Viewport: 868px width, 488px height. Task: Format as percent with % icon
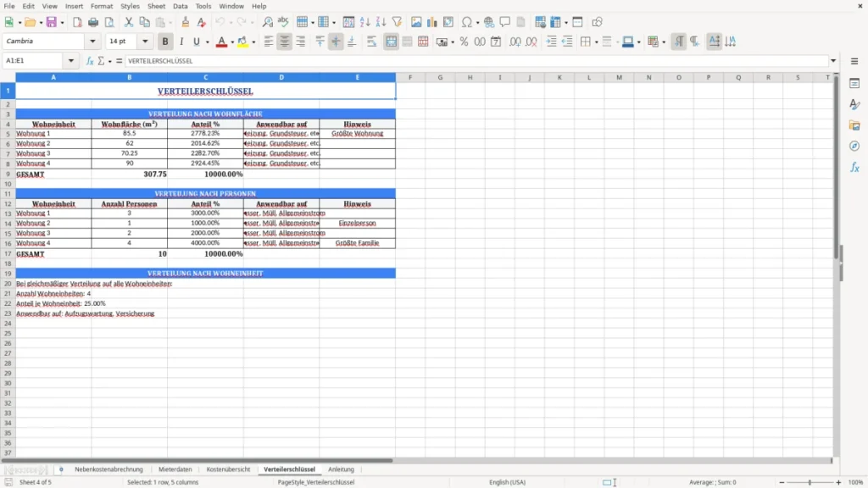(464, 42)
